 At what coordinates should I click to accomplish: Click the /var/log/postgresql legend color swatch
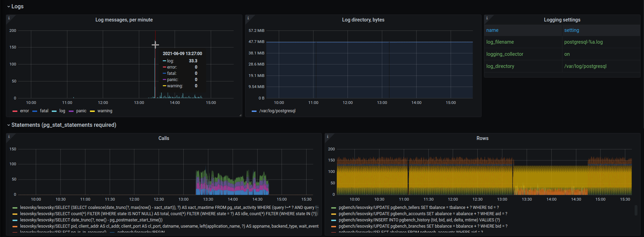[x=254, y=111]
